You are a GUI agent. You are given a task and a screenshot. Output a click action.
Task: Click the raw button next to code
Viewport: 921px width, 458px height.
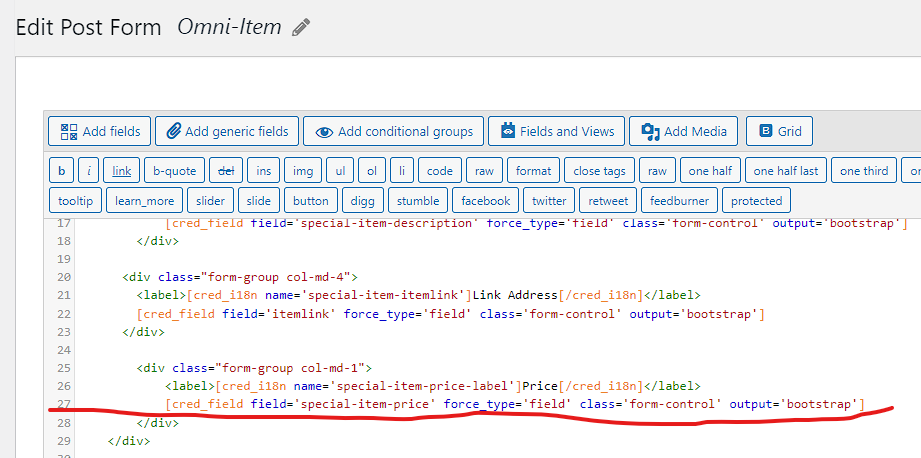click(485, 171)
